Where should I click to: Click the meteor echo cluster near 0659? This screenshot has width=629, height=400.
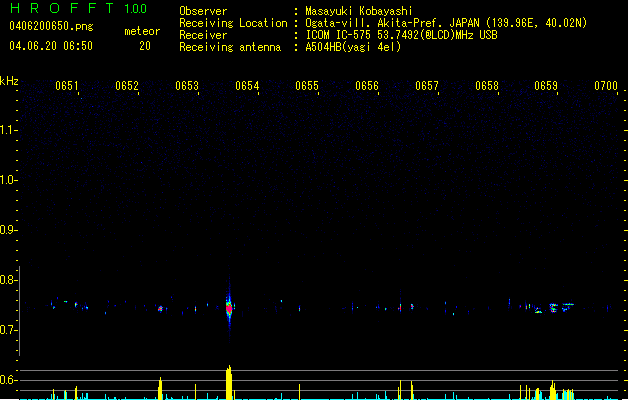[554, 308]
